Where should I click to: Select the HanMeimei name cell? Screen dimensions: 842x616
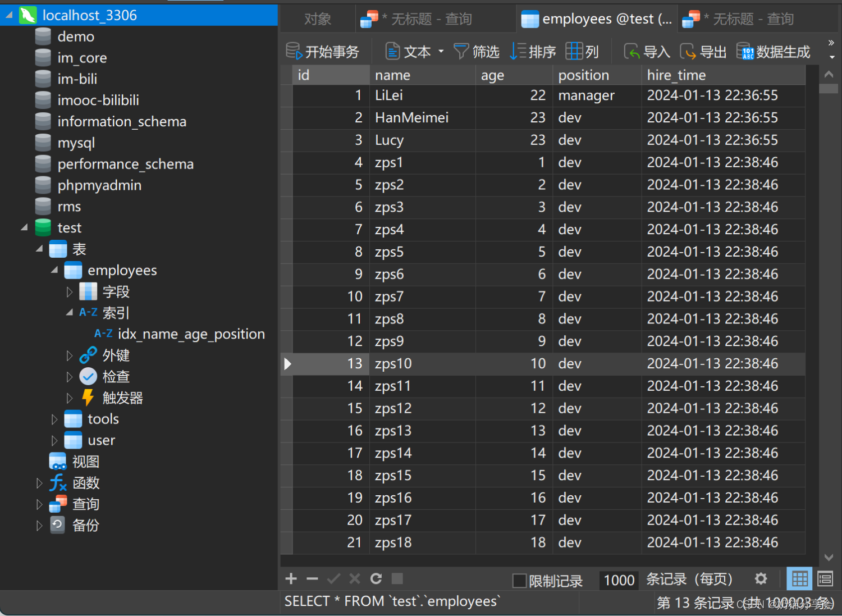[x=422, y=117]
